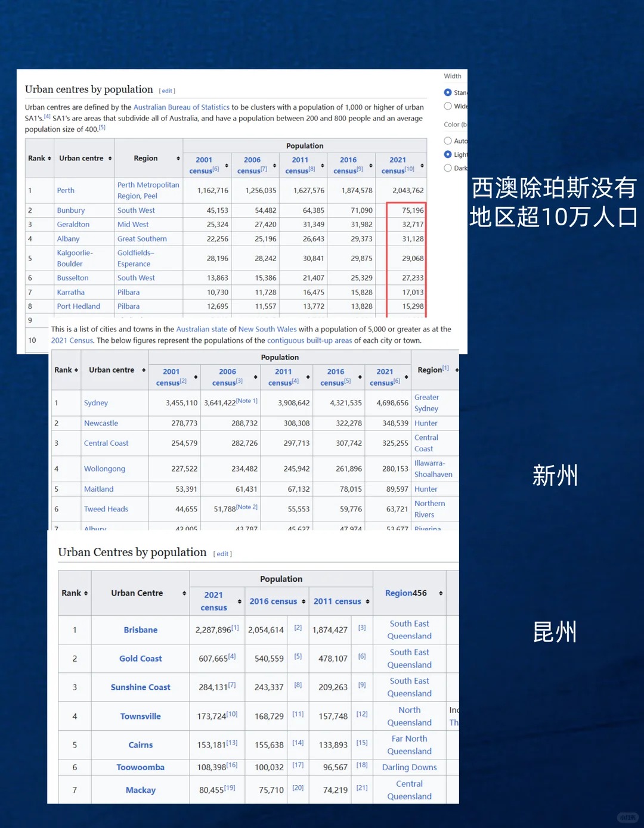The height and width of the screenshot is (828, 644).
Task: Select the Wide width radio option
Action: pos(448,106)
